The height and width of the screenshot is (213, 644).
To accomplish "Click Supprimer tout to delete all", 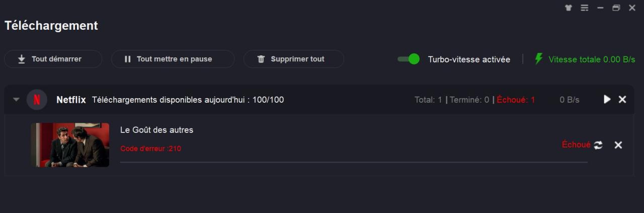I will click(293, 59).
